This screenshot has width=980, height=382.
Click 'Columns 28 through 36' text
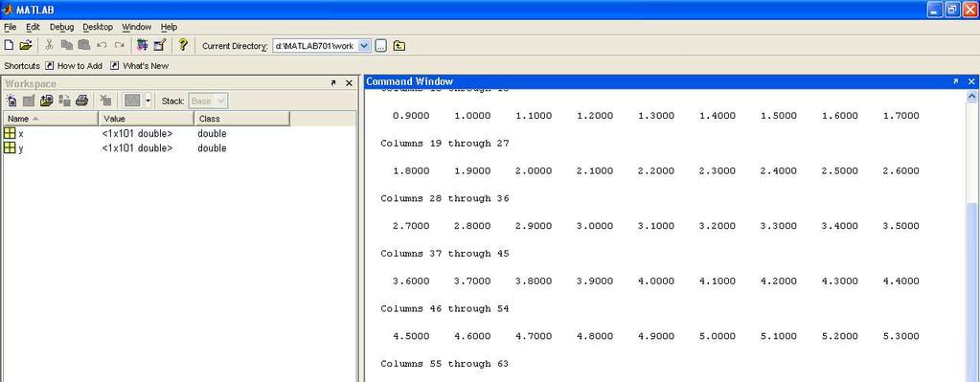(x=445, y=198)
